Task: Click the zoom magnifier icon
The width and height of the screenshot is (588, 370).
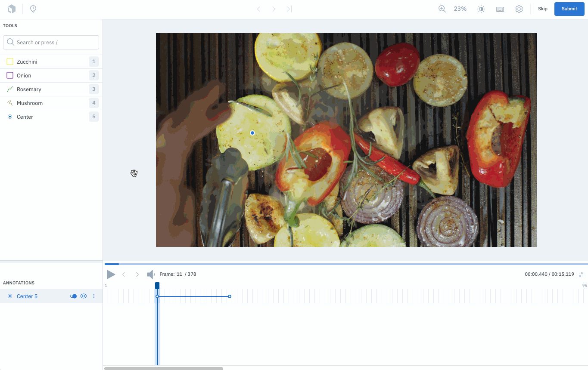Action: click(x=442, y=9)
